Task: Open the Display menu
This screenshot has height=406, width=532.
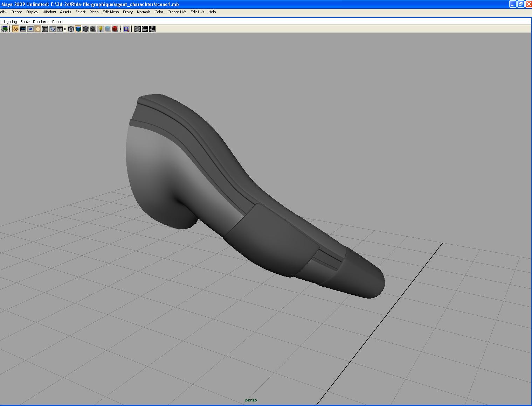Action: 32,12
